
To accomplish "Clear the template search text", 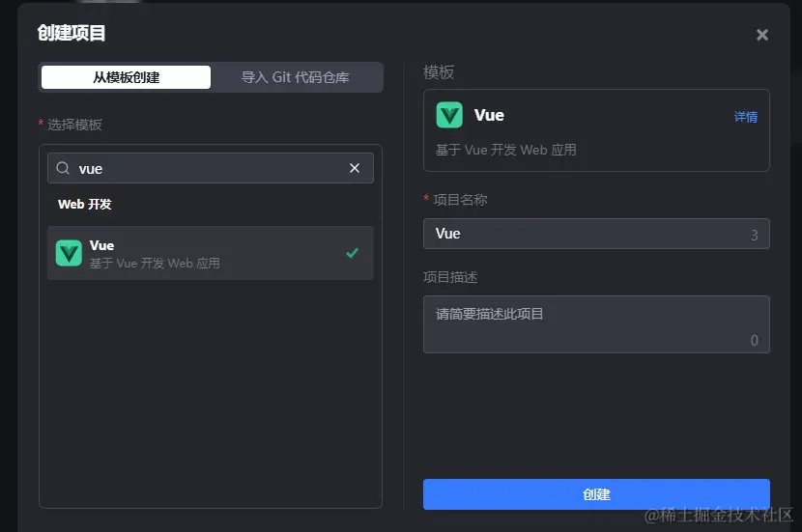I will [355, 168].
